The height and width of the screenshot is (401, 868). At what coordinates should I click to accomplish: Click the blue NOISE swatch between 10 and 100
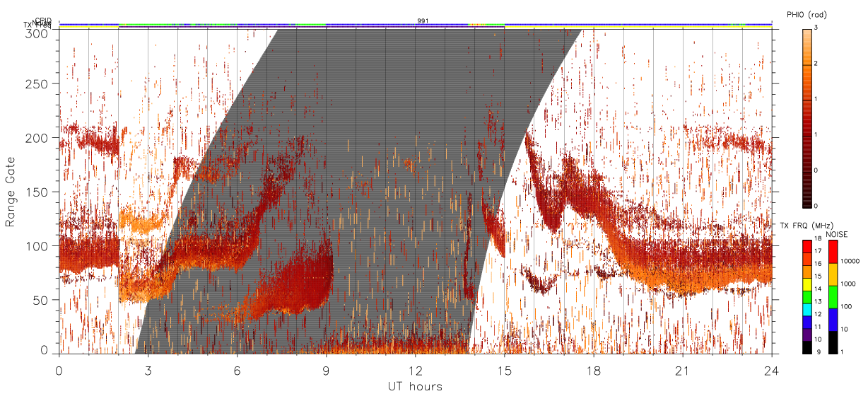[x=833, y=320]
